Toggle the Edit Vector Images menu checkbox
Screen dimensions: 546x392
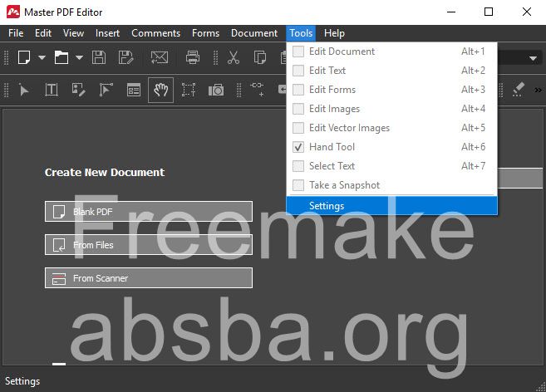pos(298,128)
